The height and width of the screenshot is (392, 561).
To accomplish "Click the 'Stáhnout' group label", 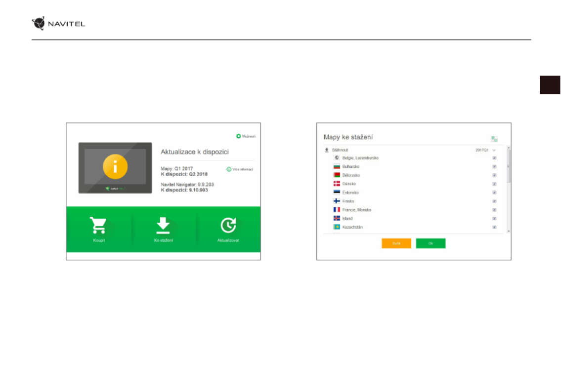I will click(340, 150).
